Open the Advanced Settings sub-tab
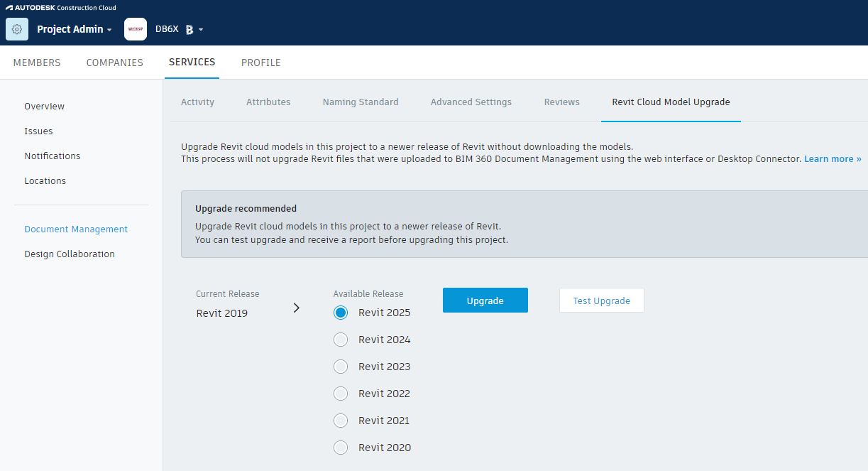Viewport: 868px width, 471px height. [x=471, y=102]
